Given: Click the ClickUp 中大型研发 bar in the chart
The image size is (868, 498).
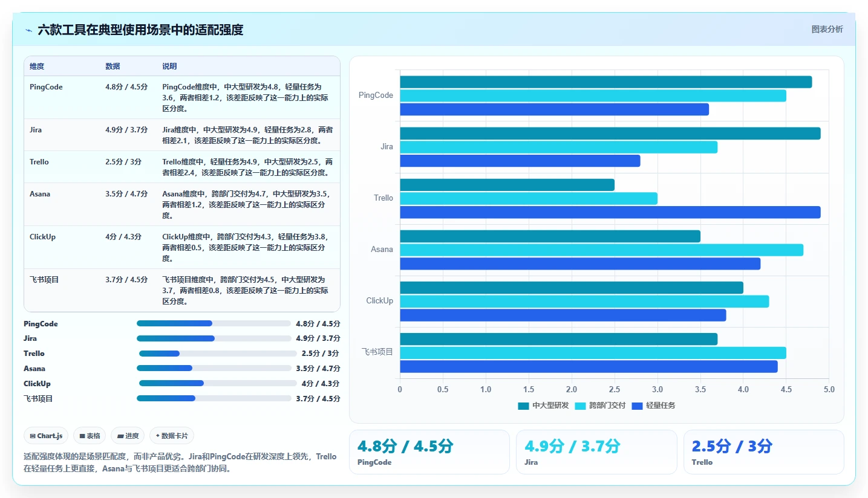Looking at the screenshot, I should click(572, 288).
